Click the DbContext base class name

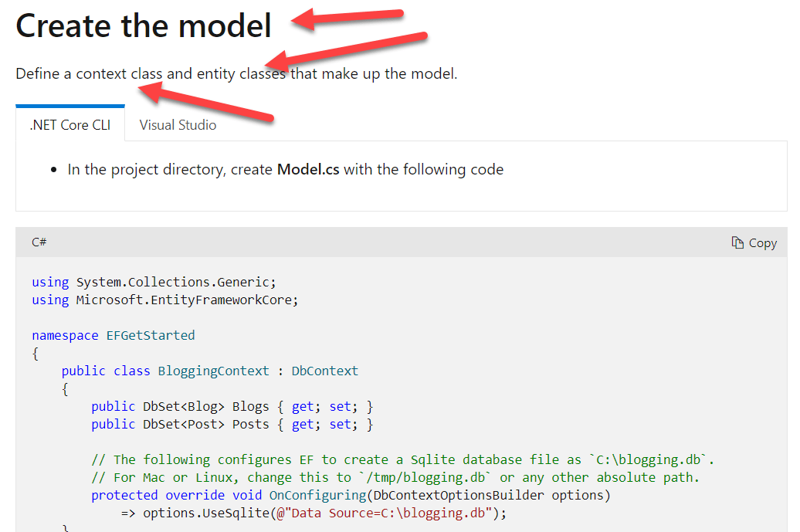[324, 371]
